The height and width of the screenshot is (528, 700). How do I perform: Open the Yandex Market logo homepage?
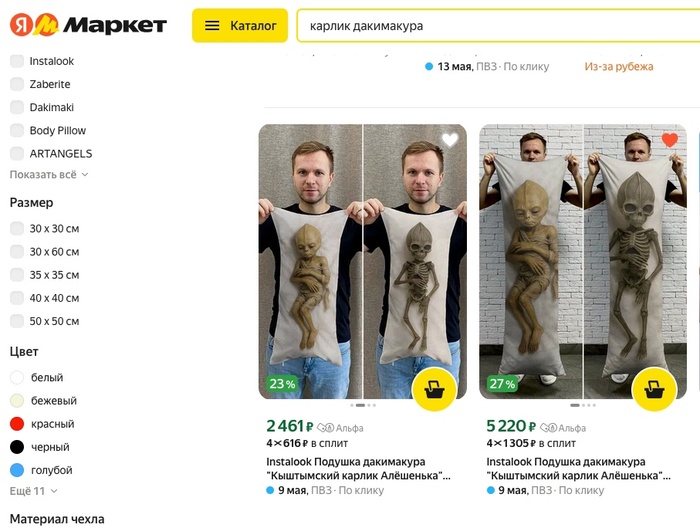pyautogui.click(x=88, y=25)
